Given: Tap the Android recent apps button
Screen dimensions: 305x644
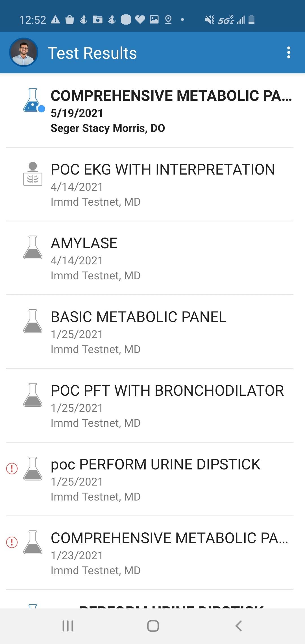Looking at the screenshot, I should (68, 626).
